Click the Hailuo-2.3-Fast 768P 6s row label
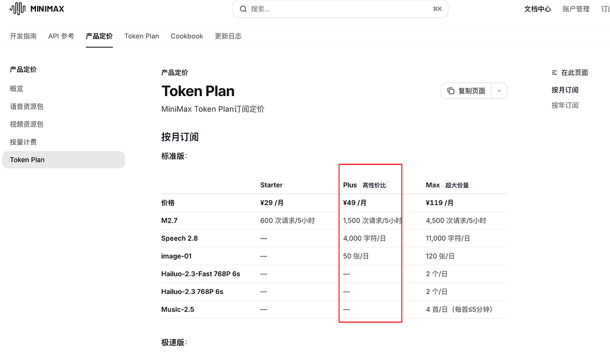The height and width of the screenshot is (364, 610). click(x=201, y=274)
